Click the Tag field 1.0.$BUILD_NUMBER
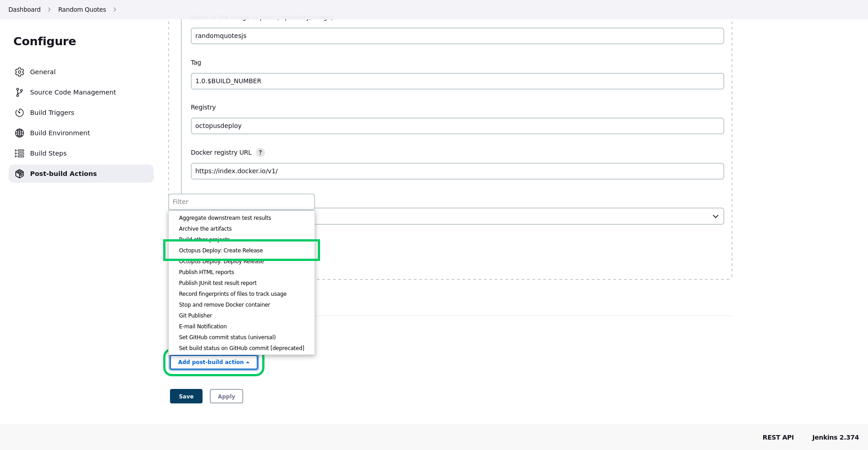Image resolution: width=868 pixels, height=450 pixels. coord(457,81)
